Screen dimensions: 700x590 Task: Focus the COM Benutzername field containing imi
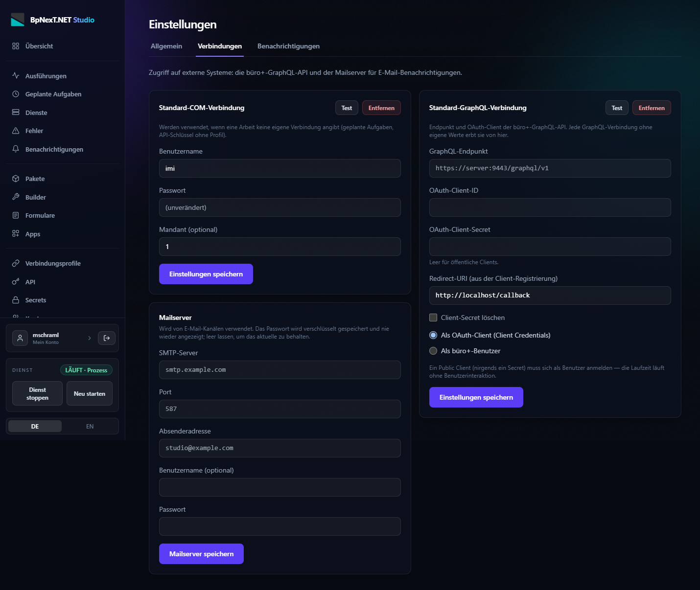[x=280, y=168]
